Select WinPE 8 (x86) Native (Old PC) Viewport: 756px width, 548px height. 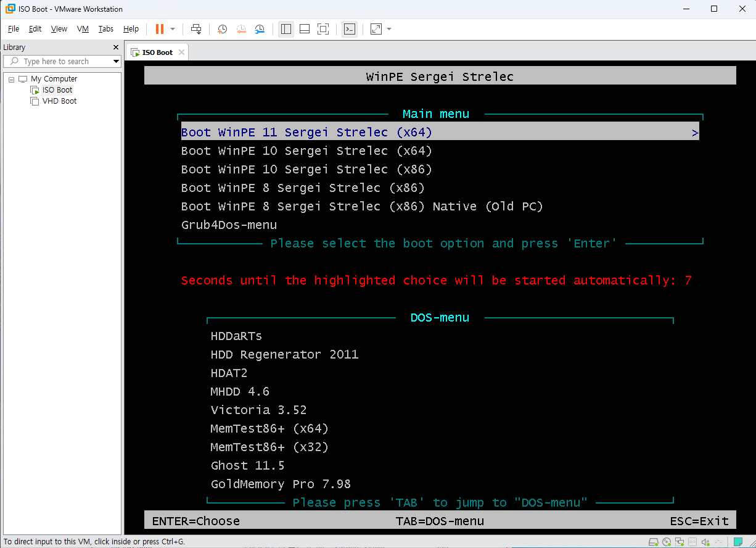[x=362, y=206]
